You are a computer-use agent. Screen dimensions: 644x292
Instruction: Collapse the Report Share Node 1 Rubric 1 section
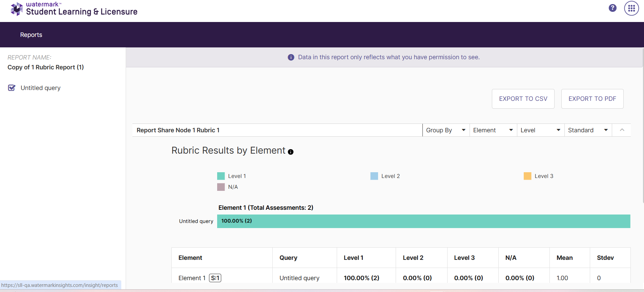(622, 130)
